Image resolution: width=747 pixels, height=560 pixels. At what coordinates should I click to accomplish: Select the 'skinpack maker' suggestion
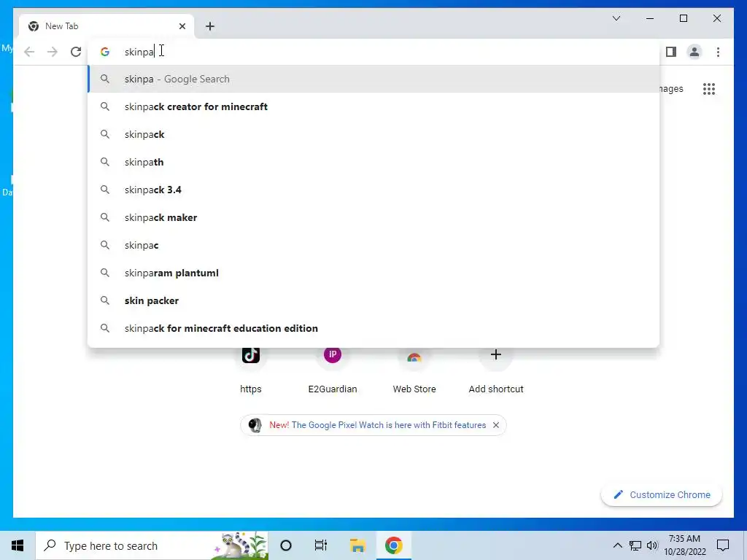[x=373, y=217]
